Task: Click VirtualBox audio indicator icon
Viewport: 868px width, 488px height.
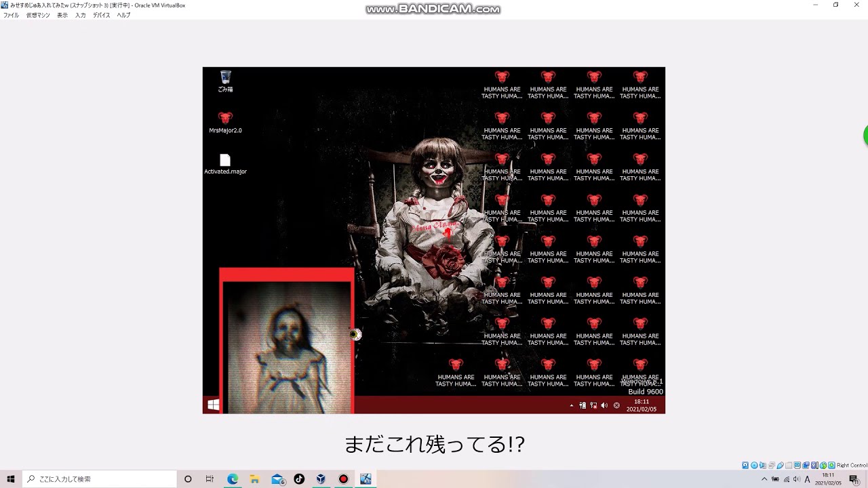Action: [x=763, y=465]
